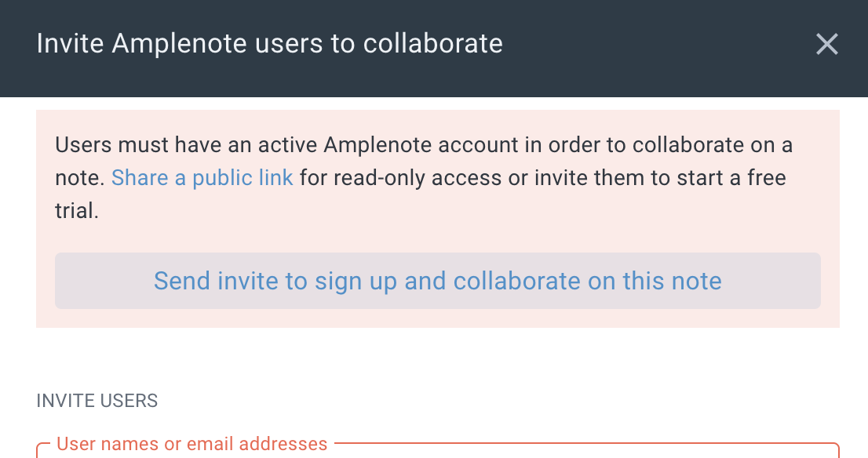Send invite to sign up and collaborate
This screenshot has height=458, width=868.
(x=437, y=281)
